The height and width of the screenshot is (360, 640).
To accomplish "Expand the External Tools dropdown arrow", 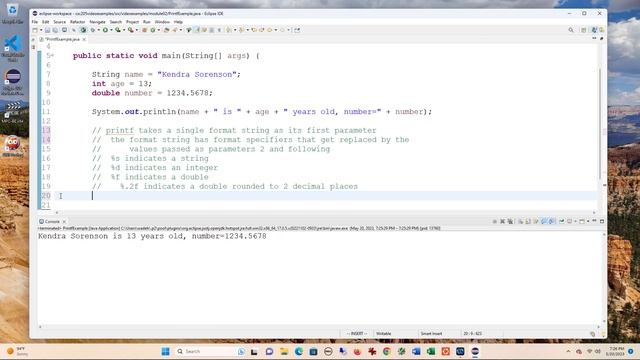I will tap(137, 30).
